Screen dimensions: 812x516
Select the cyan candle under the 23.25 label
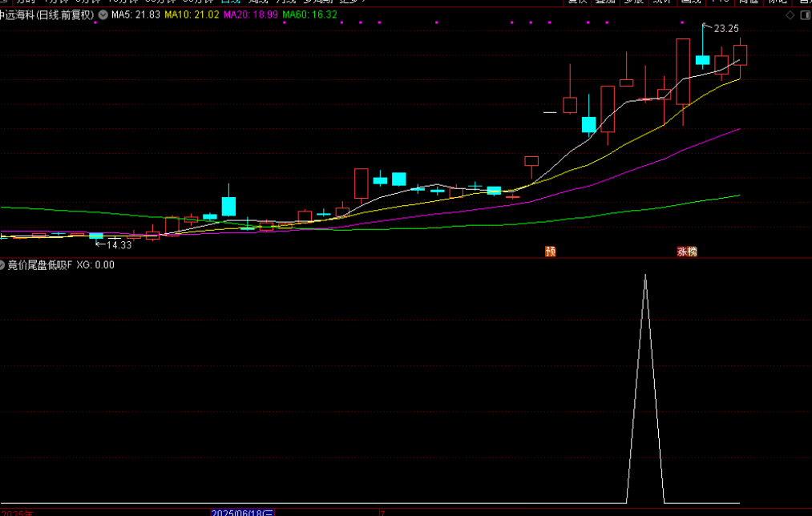pos(703,59)
